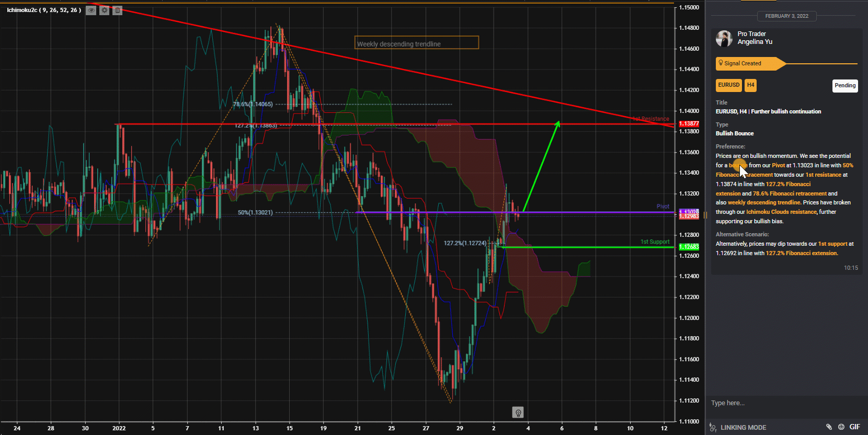Click the 1st Resistance line label
This screenshot has height=435, width=868.
[x=650, y=119]
